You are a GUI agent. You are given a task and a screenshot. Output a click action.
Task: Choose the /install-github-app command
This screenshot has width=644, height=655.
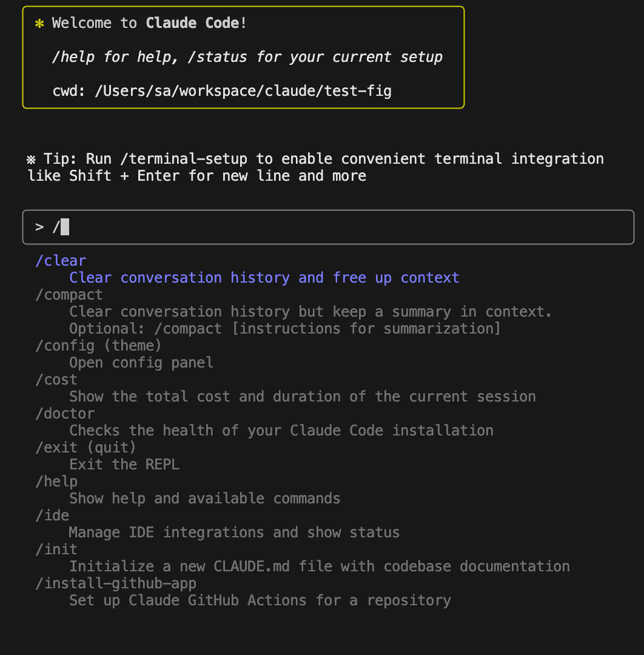(116, 583)
